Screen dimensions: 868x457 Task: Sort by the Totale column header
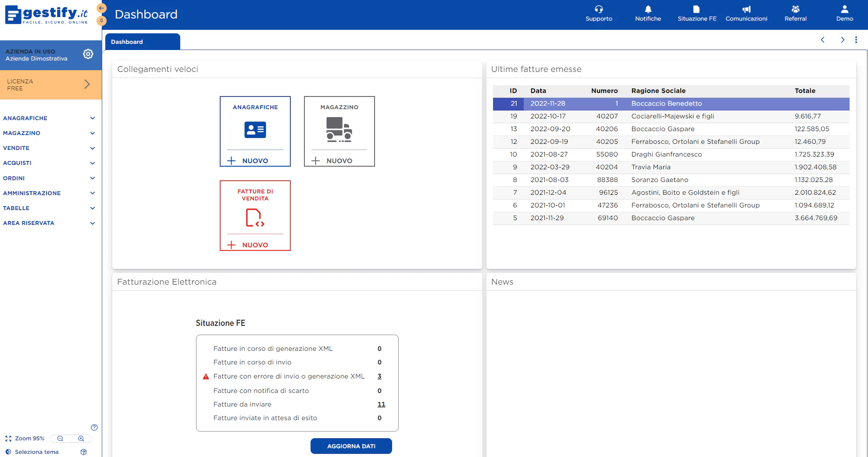tap(805, 91)
